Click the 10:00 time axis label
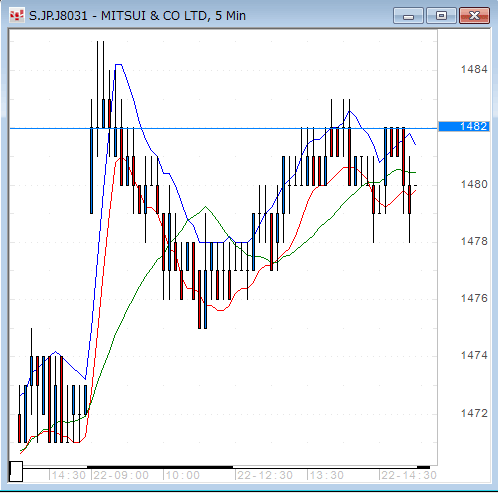Image resolution: width=498 pixels, height=493 pixels. pyautogui.click(x=182, y=475)
